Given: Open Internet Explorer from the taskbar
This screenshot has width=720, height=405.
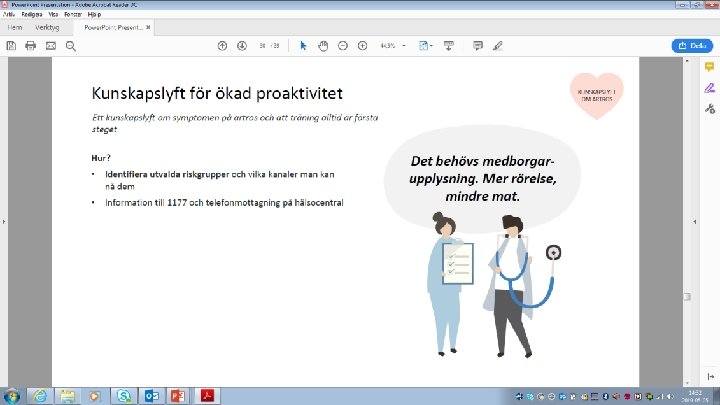Looking at the screenshot, I should [x=39, y=396].
